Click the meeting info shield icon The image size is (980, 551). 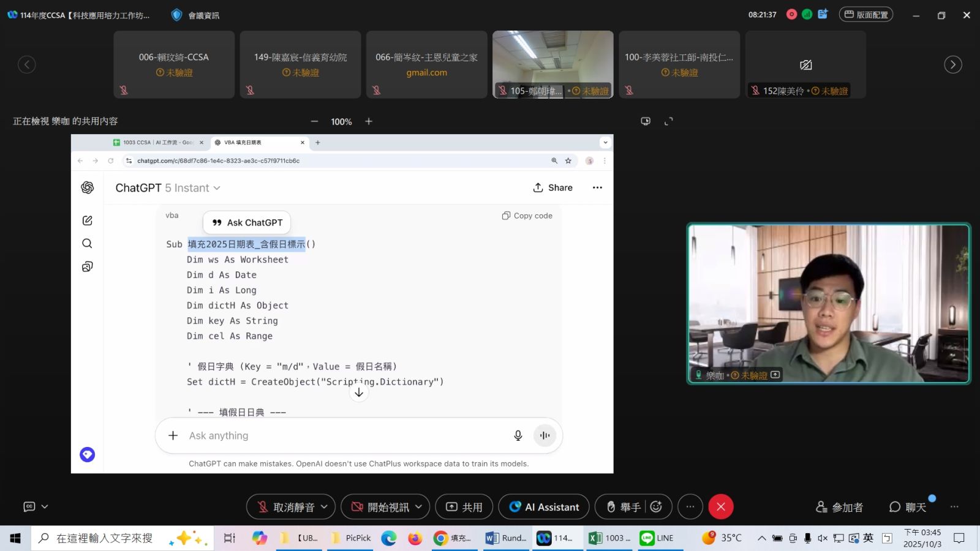click(176, 15)
